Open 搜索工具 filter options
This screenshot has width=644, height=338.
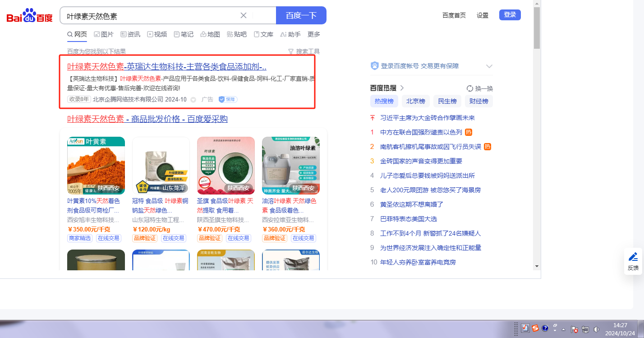click(x=304, y=51)
